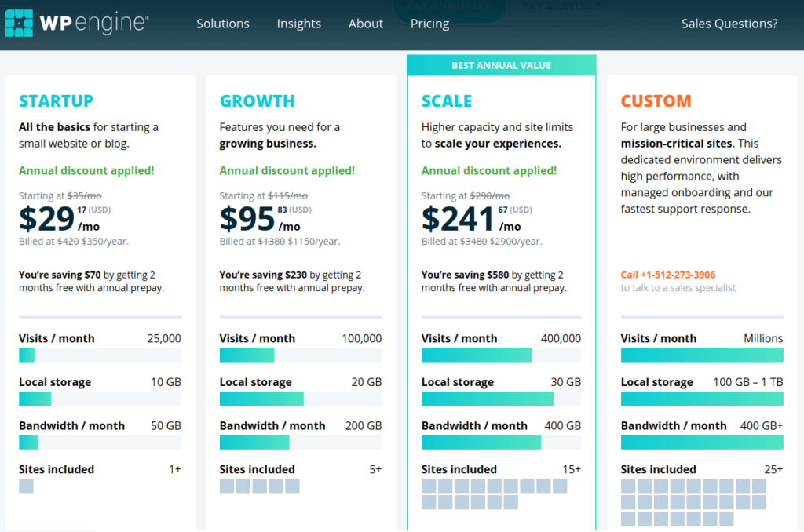Image resolution: width=804 pixels, height=532 pixels.
Task: Click the $95 Growth price
Action: [x=247, y=219]
